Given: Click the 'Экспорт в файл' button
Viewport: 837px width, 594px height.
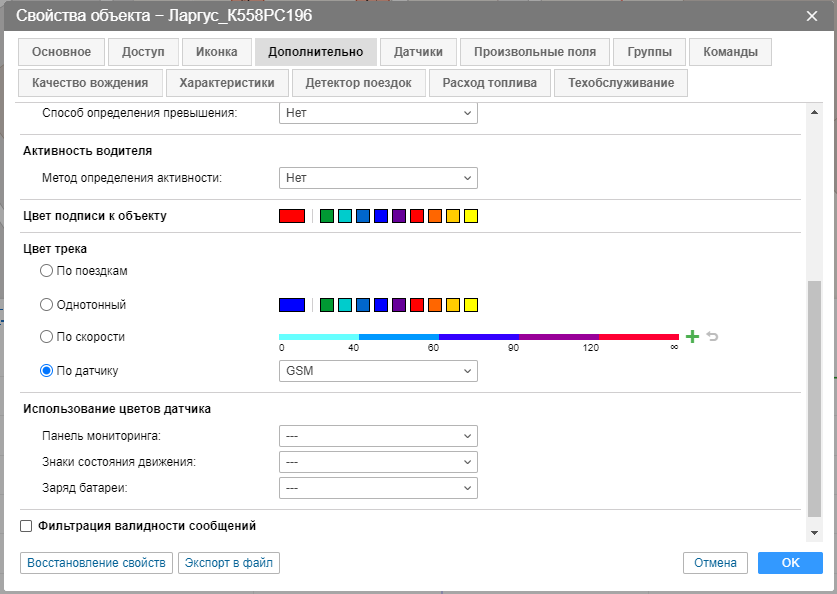Looking at the screenshot, I should click(228, 563).
